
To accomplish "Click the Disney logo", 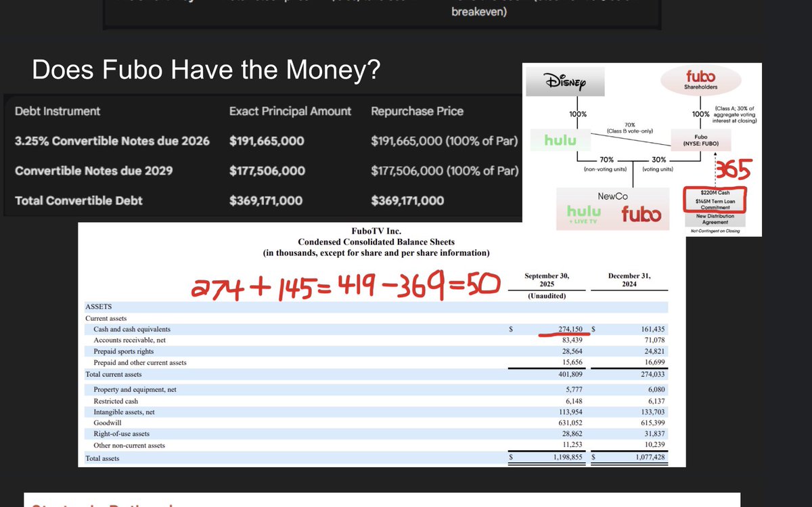I will click(564, 81).
